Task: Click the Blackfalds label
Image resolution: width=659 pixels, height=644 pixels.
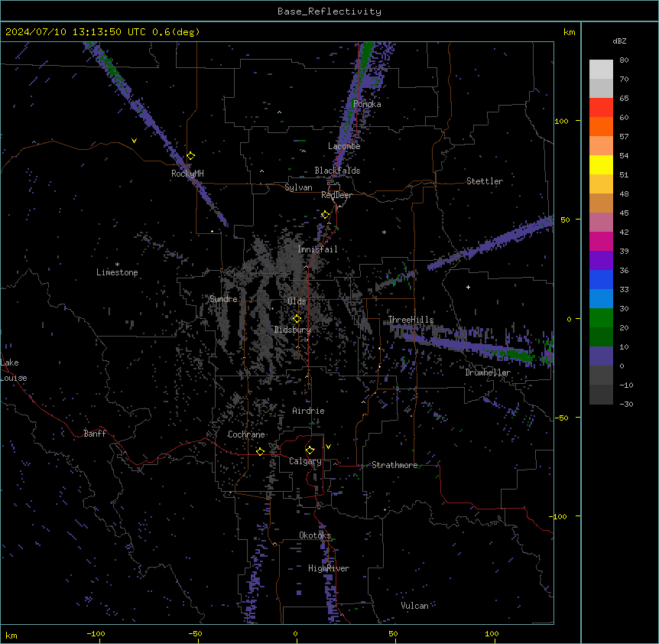Action: tap(337, 171)
